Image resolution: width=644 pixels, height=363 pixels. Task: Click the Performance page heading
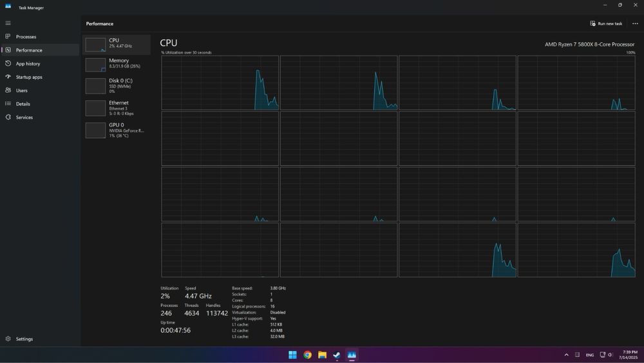(x=100, y=23)
